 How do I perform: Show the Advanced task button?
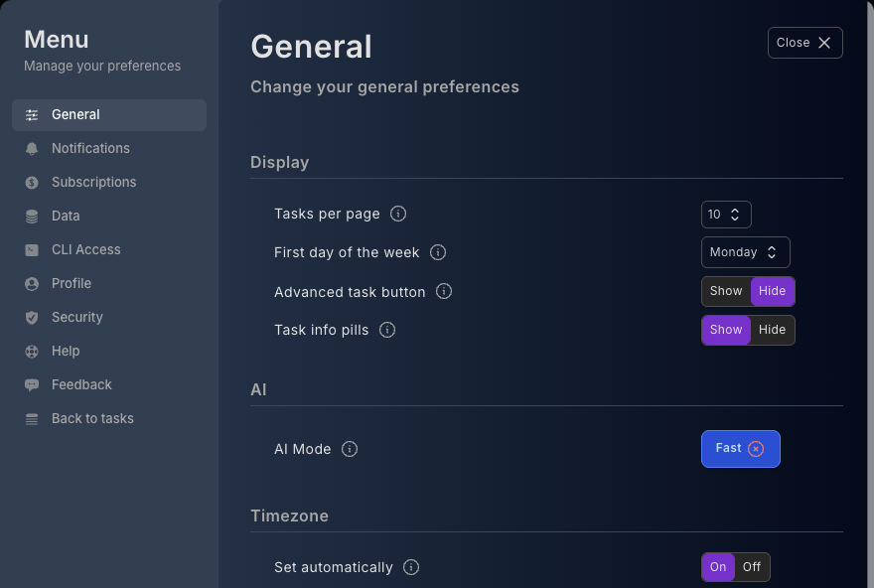click(726, 291)
